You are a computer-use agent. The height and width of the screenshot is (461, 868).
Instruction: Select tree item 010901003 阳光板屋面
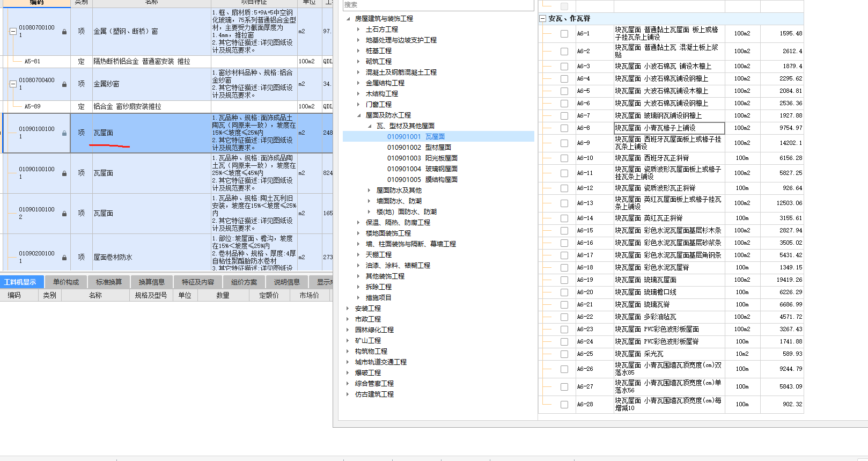[422, 158]
